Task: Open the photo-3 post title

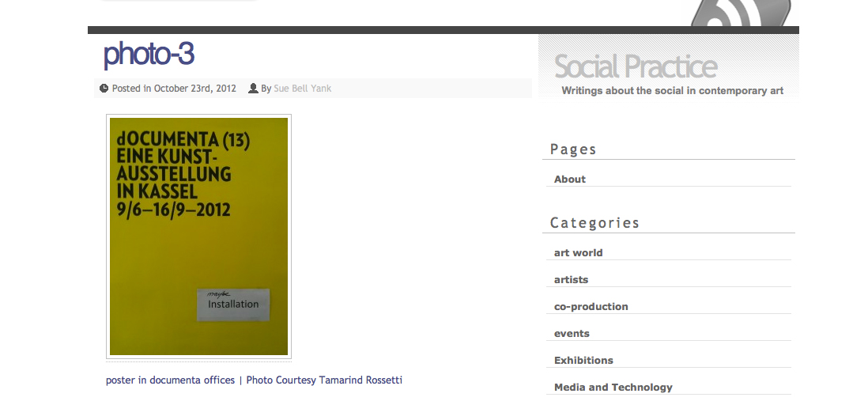Action: (x=149, y=55)
